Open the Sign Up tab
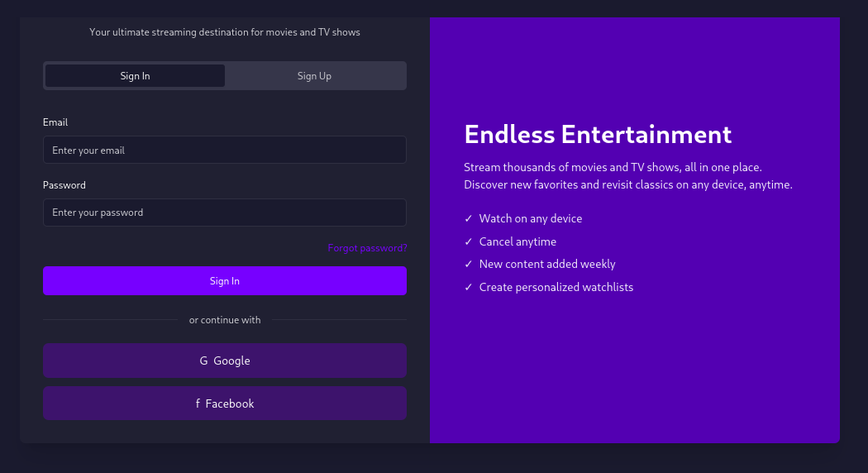868x473 pixels. point(314,76)
